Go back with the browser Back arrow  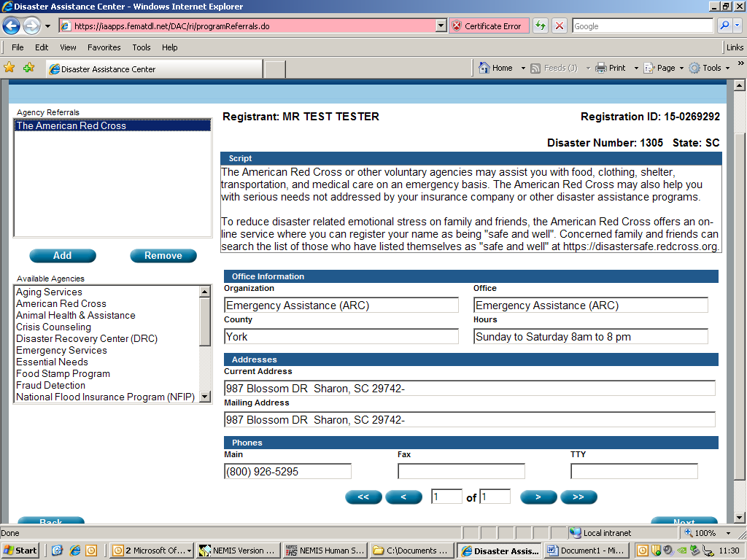tap(12, 26)
